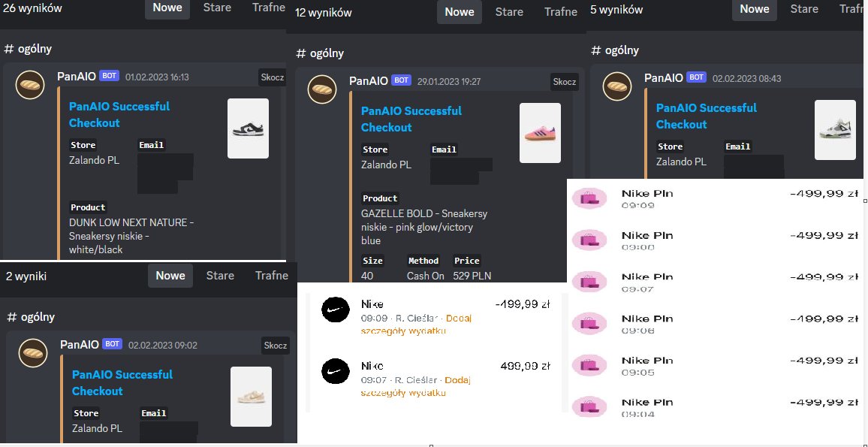Open green-grey sneaker thumbnail in 08:43 message
The image size is (868, 447).
(836, 130)
